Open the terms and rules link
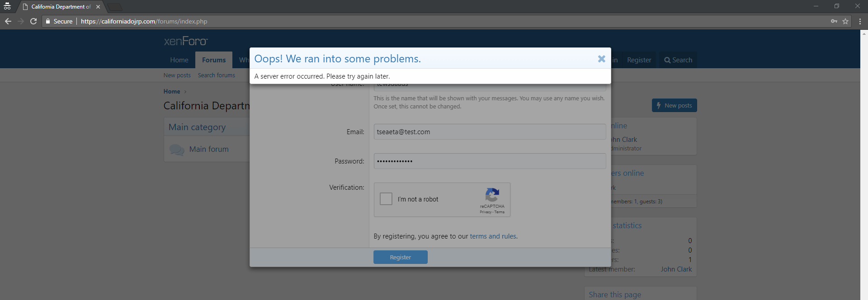Image resolution: width=868 pixels, height=300 pixels. coord(493,236)
